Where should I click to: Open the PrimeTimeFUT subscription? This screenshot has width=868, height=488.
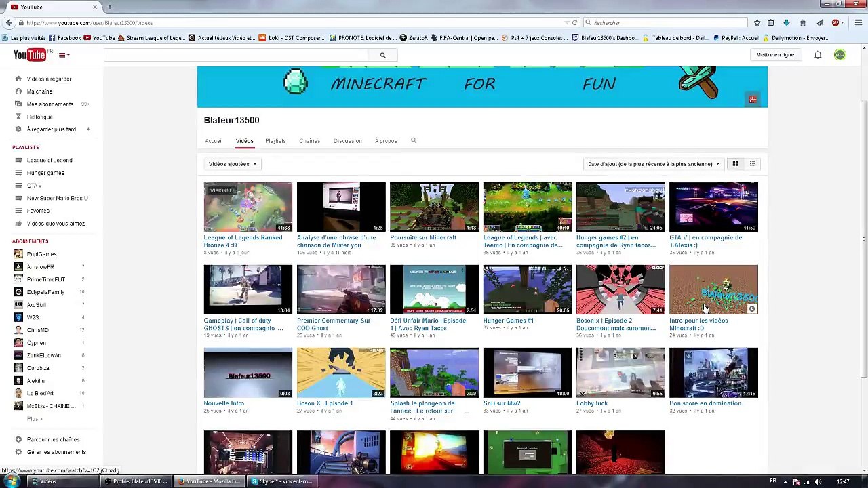point(46,279)
